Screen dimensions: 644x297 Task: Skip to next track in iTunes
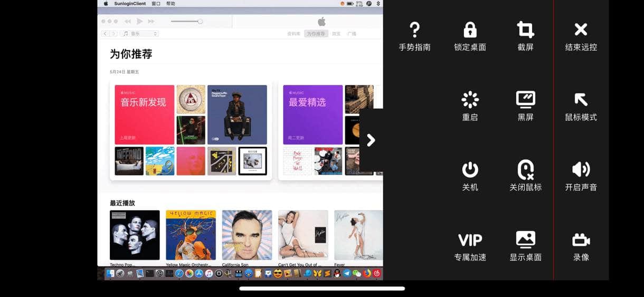click(x=151, y=21)
